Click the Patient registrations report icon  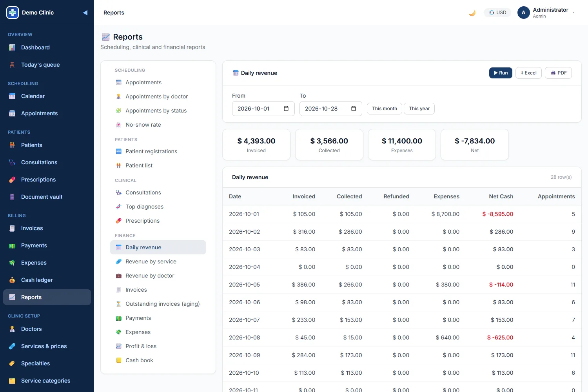[118, 151]
